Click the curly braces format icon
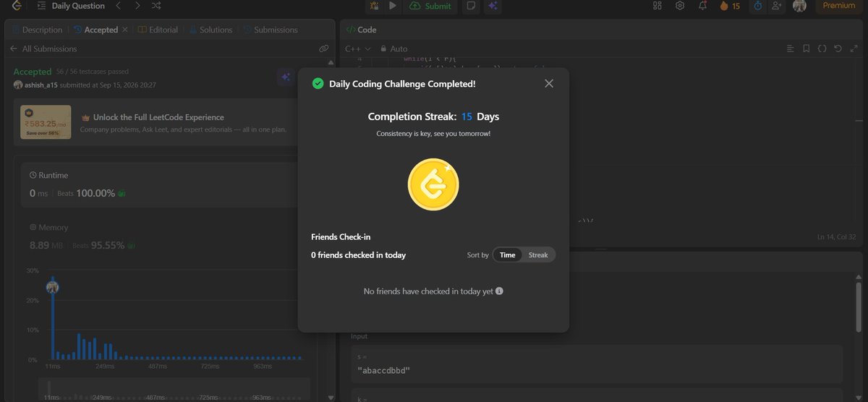Viewport: 868px width, 402px height. click(x=822, y=48)
